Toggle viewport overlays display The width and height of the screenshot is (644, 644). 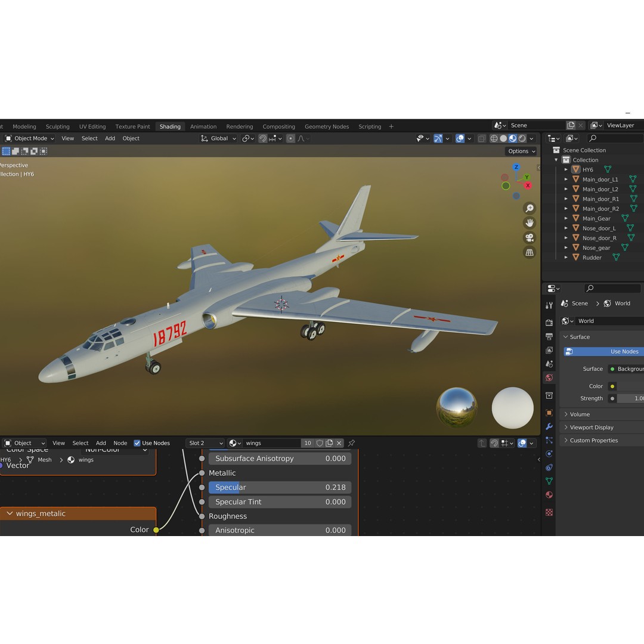(460, 138)
